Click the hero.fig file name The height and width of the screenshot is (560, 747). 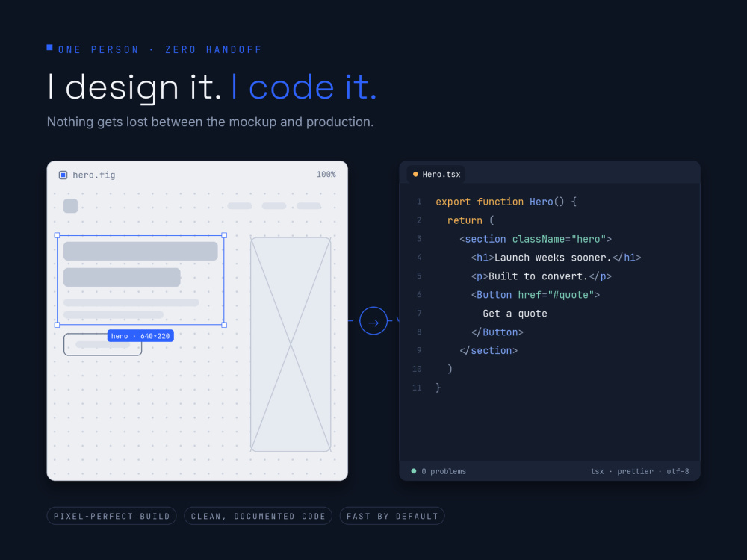(x=94, y=175)
